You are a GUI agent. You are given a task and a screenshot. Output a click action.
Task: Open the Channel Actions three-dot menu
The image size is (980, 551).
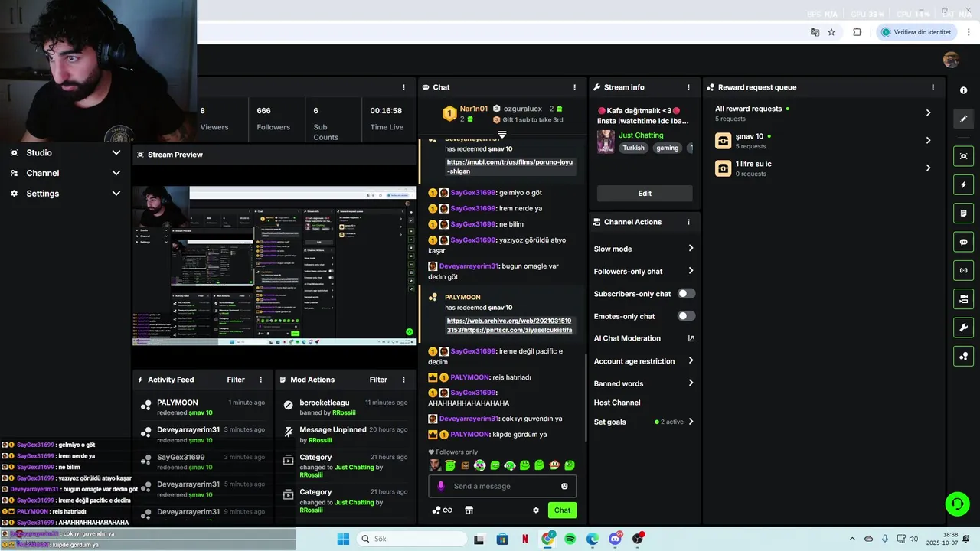click(688, 222)
